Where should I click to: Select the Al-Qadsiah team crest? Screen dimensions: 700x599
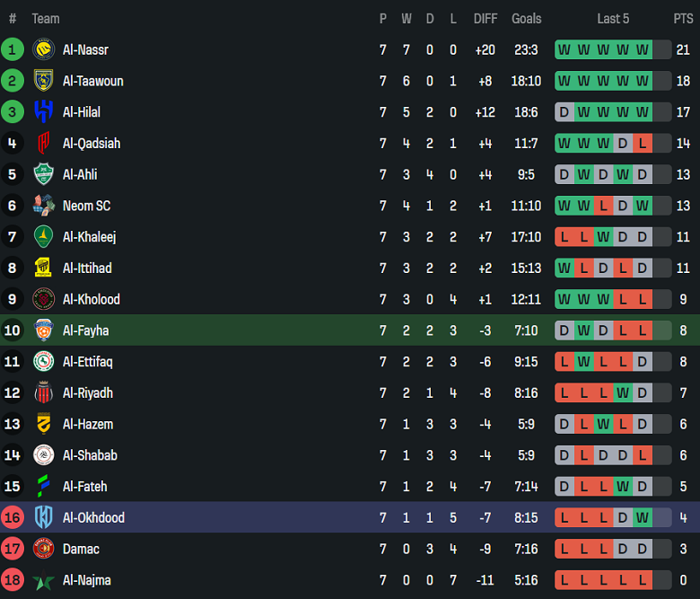tap(43, 144)
